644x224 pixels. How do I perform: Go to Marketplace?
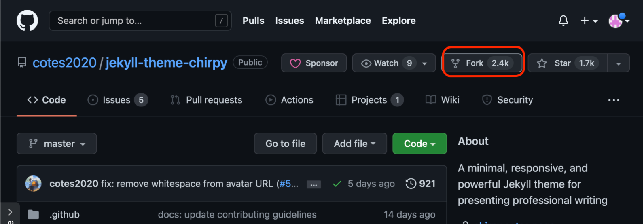tap(343, 21)
